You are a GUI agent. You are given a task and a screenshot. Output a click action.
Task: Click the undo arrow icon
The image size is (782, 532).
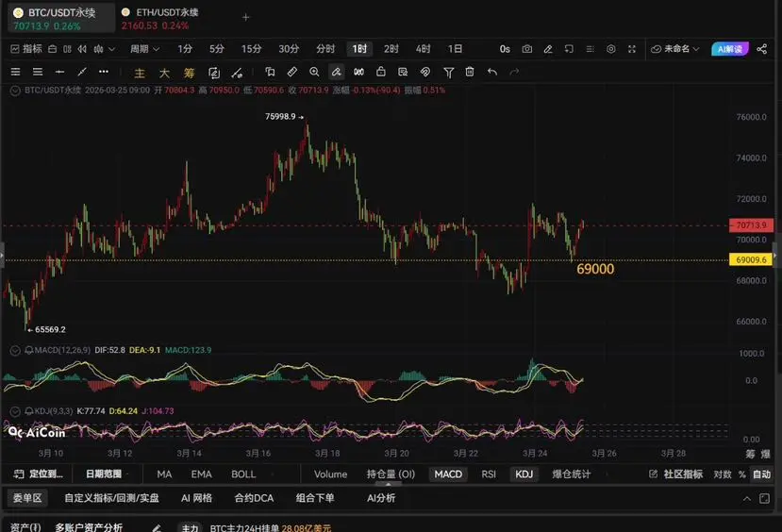point(492,73)
